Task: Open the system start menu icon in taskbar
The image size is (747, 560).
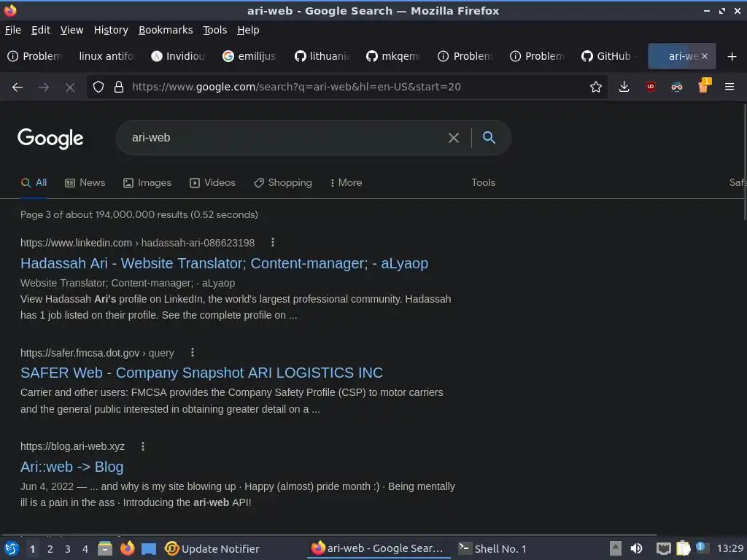Action: (x=12, y=548)
